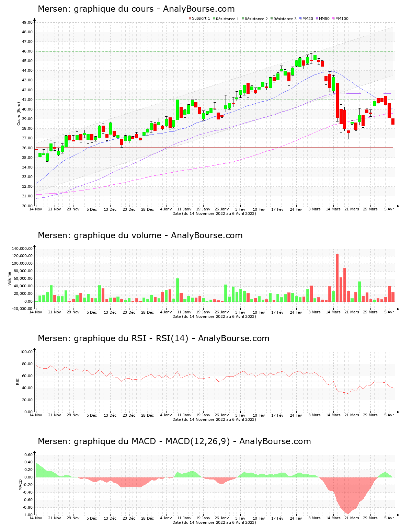Click 46.00 on the price axis
412x532 pixels.
coord(27,51)
